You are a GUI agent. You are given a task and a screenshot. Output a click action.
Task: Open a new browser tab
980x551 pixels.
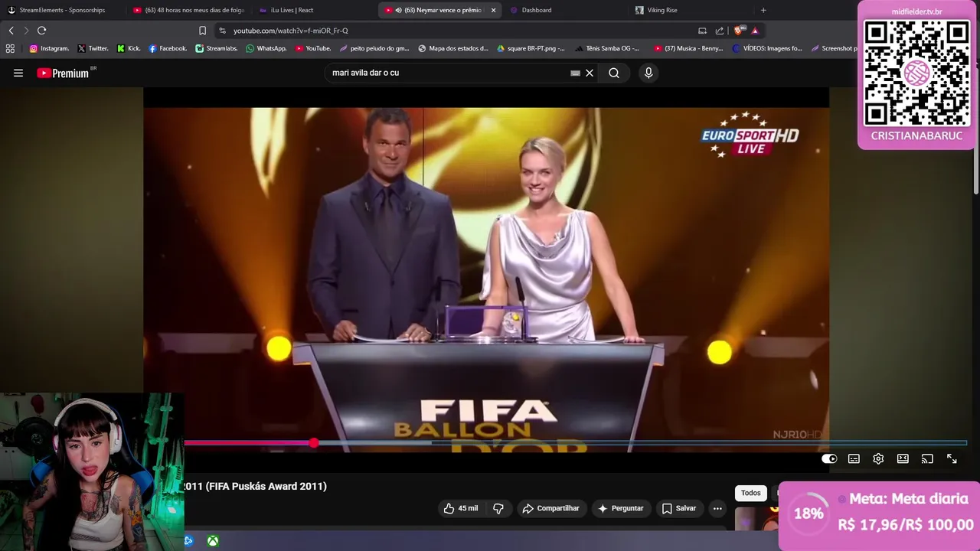[763, 10]
